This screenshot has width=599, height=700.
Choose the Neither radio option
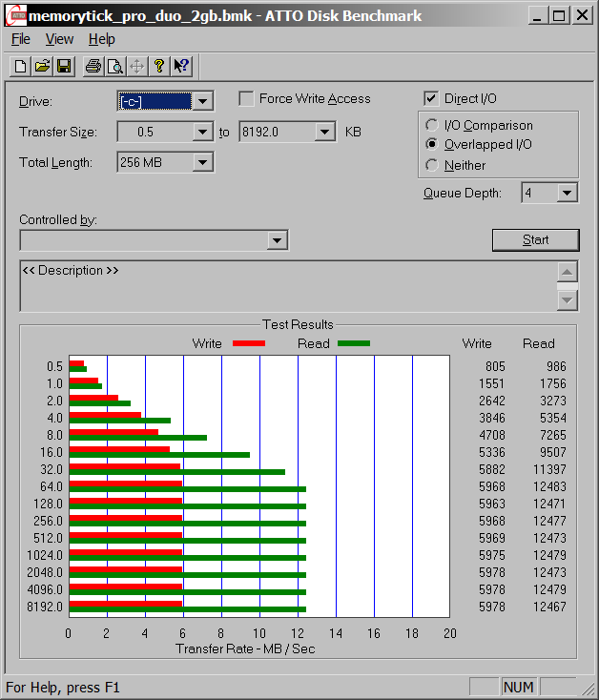coord(432,166)
